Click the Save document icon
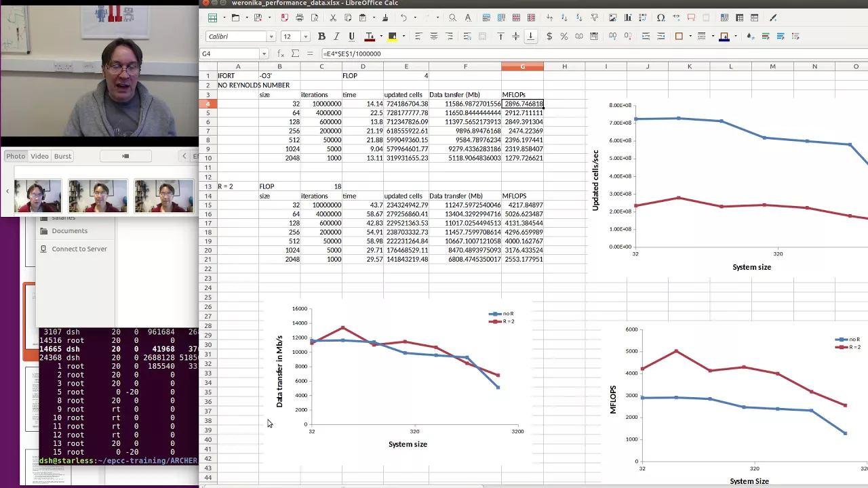The image size is (868, 488). click(257, 18)
